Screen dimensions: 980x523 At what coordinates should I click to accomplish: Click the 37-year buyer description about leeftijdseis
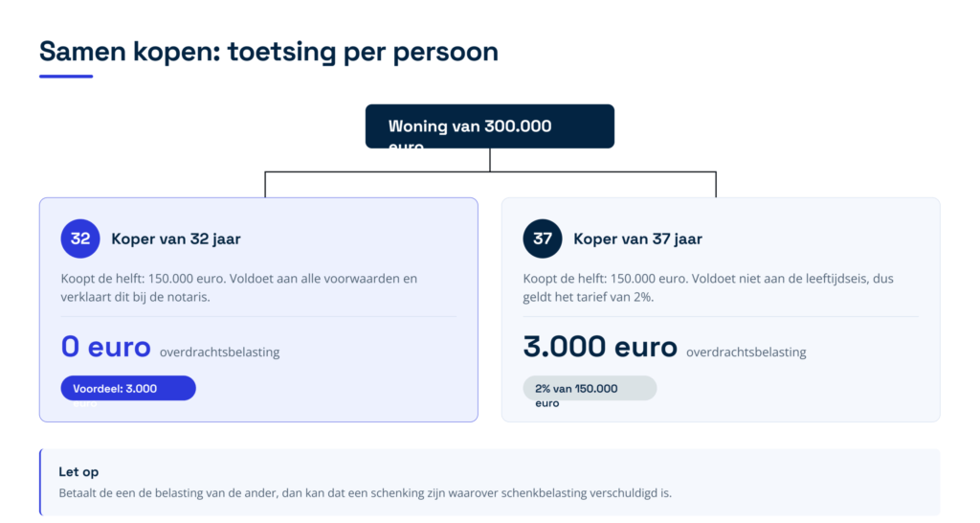click(708, 287)
